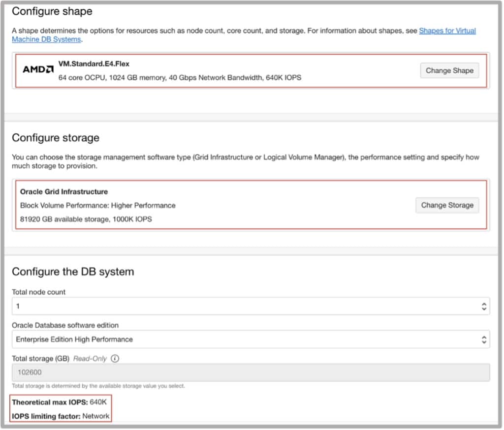Click the storage helper text below the field

98,386
